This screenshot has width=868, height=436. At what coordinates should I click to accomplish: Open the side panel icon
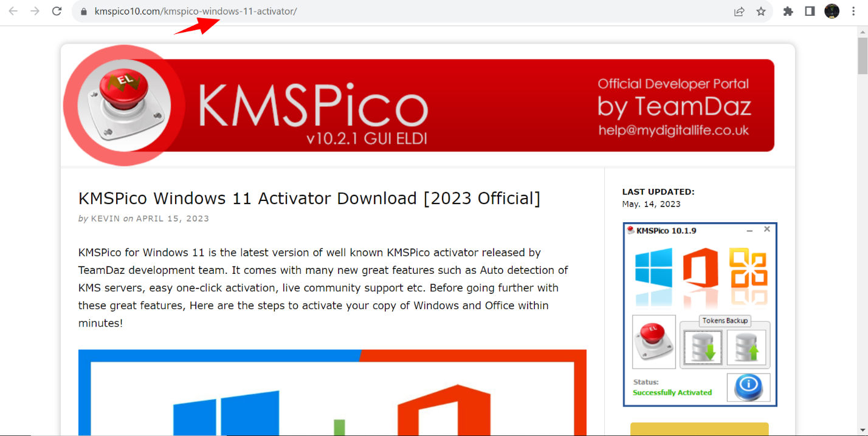click(x=809, y=11)
